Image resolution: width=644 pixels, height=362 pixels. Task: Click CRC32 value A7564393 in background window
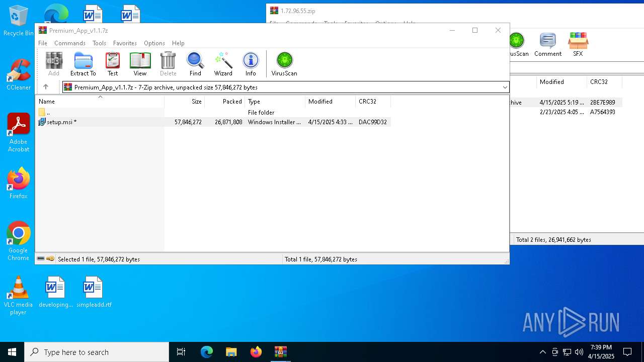[603, 112]
